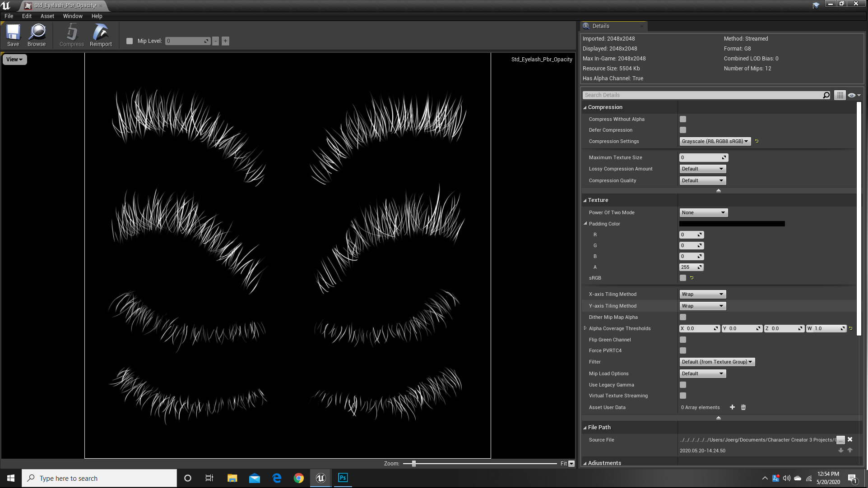Open Power Of Two Mode dropdown
Viewport: 868px width, 488px height.
(x=703, y=212)
